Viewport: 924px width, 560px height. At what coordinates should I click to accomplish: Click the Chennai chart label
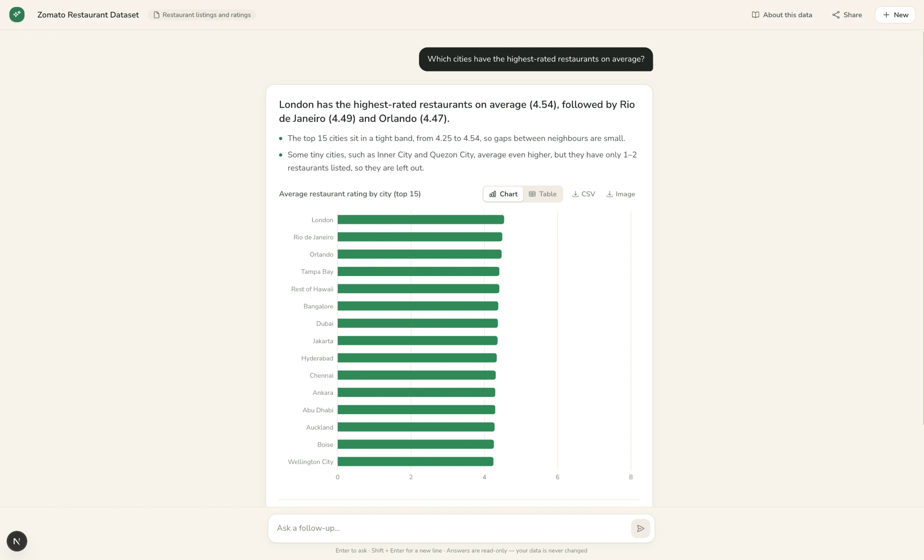321,375
